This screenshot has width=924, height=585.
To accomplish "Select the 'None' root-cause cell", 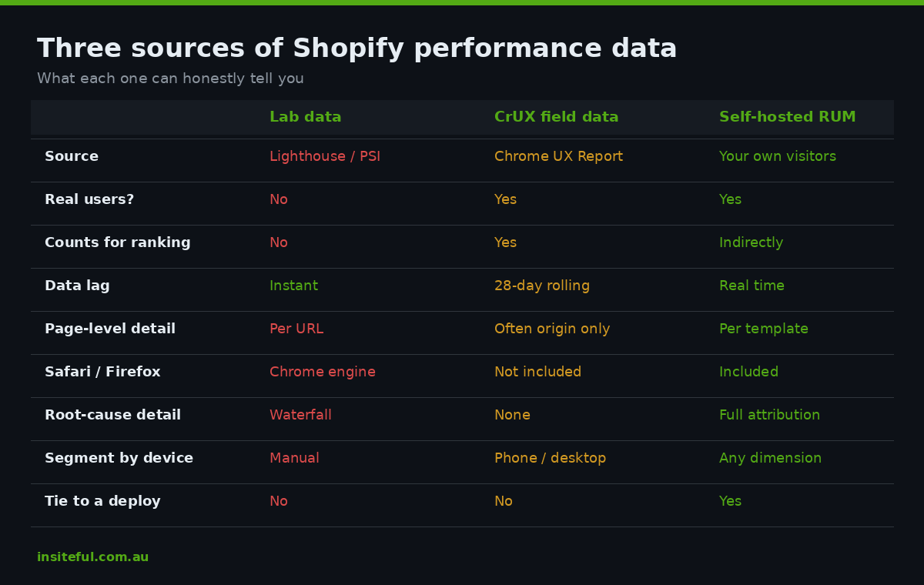I will coord(512,416).
